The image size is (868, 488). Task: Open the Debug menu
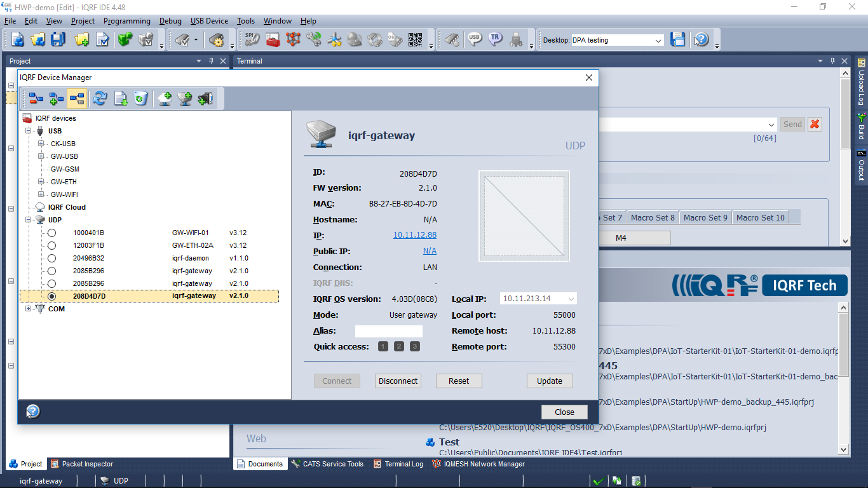pos(170,21)
